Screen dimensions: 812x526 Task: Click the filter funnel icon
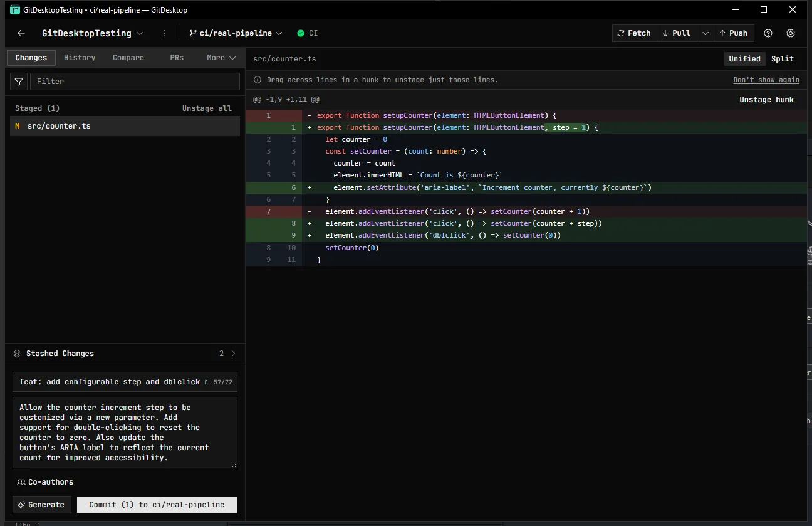(x=19, y=82)
